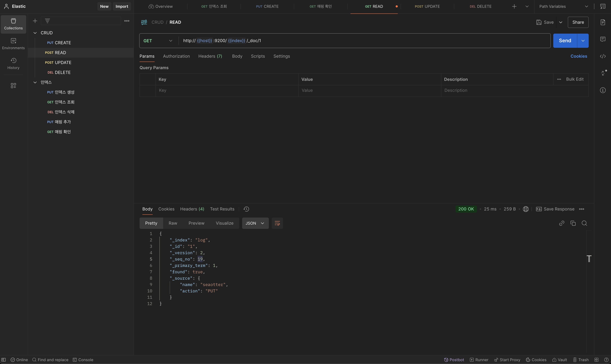
Task: Click the Cookies link
Action: coord(579,56)
